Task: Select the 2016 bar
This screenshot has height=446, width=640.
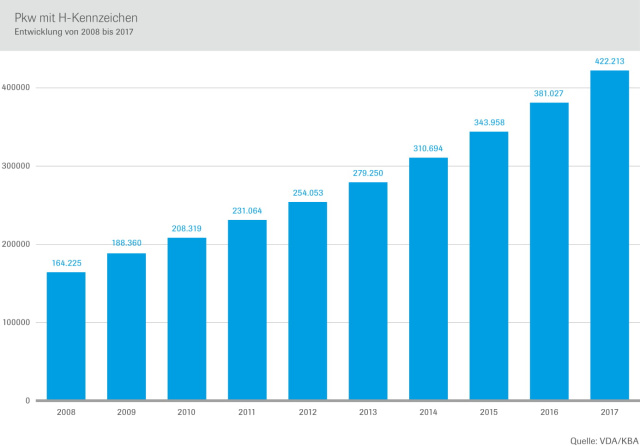Action: click(x=549, y=251)
